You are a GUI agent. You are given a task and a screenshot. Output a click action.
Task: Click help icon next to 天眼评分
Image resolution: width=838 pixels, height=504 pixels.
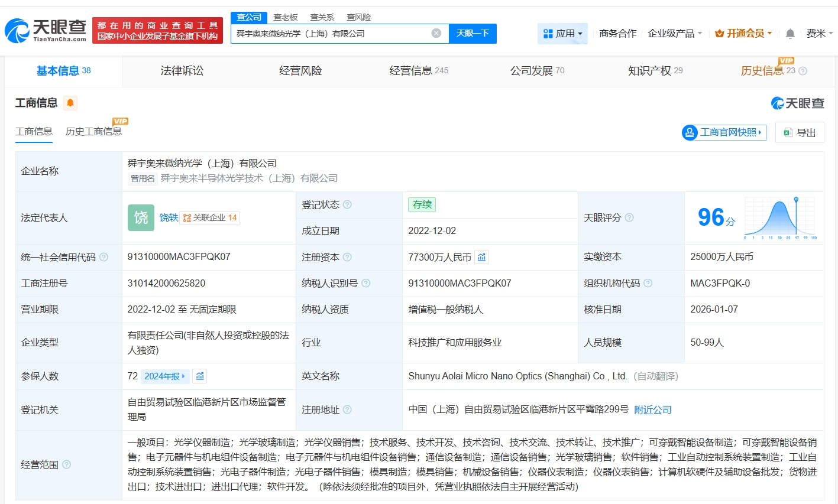click(629, 217)
